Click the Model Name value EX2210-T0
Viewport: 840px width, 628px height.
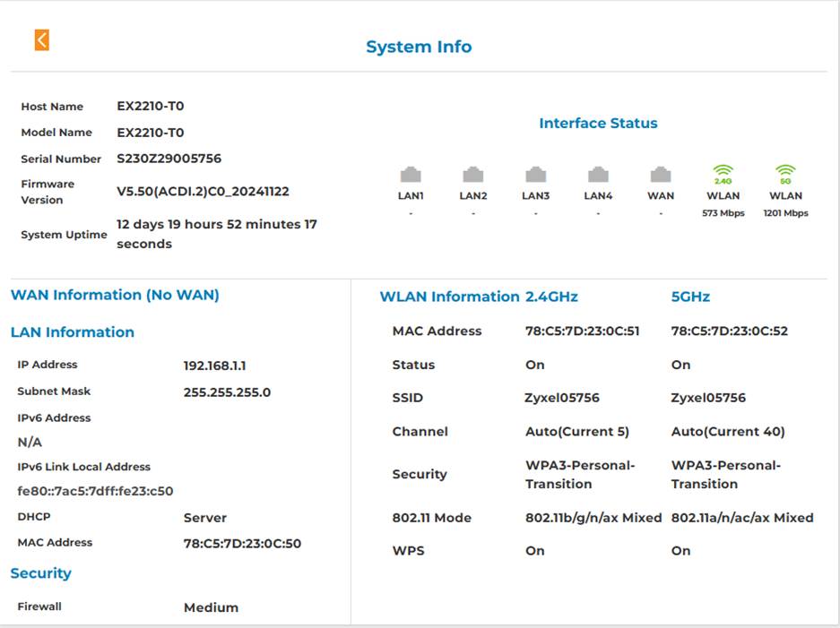tap(151, 133)
